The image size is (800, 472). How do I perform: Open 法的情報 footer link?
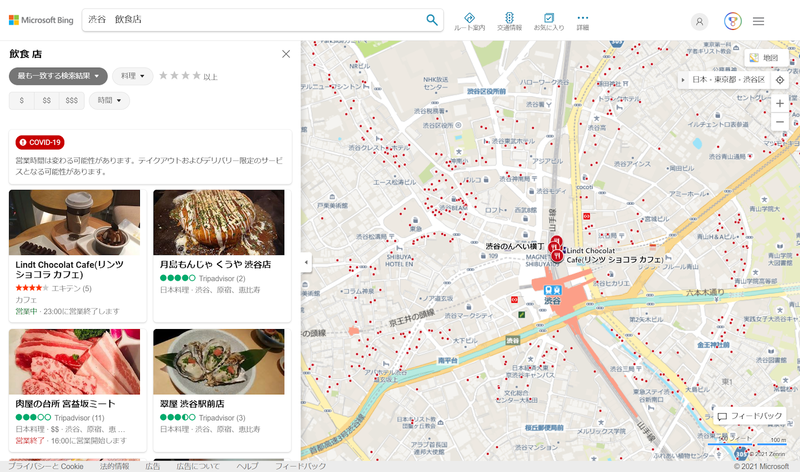(114, 466)
